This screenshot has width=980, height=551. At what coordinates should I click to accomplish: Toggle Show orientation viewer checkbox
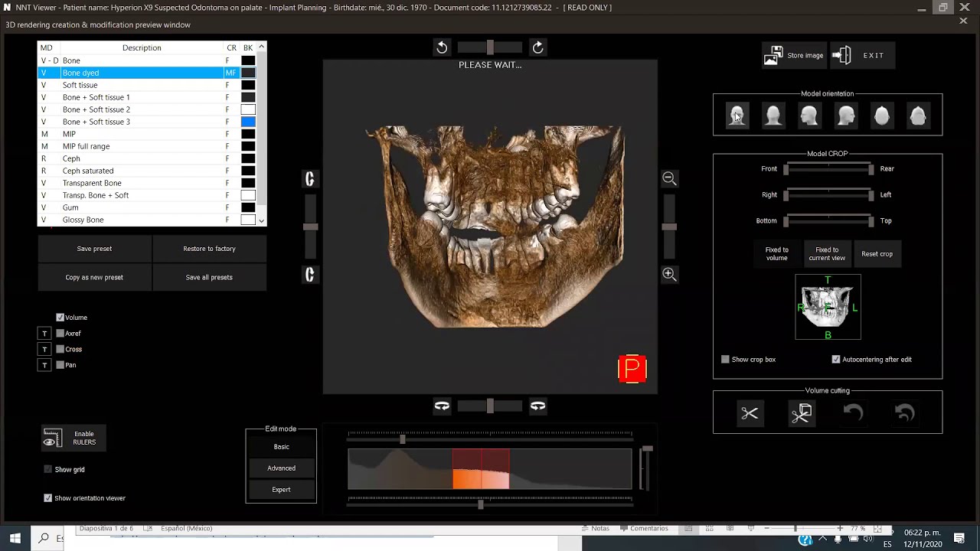click(x=48, y=498)
